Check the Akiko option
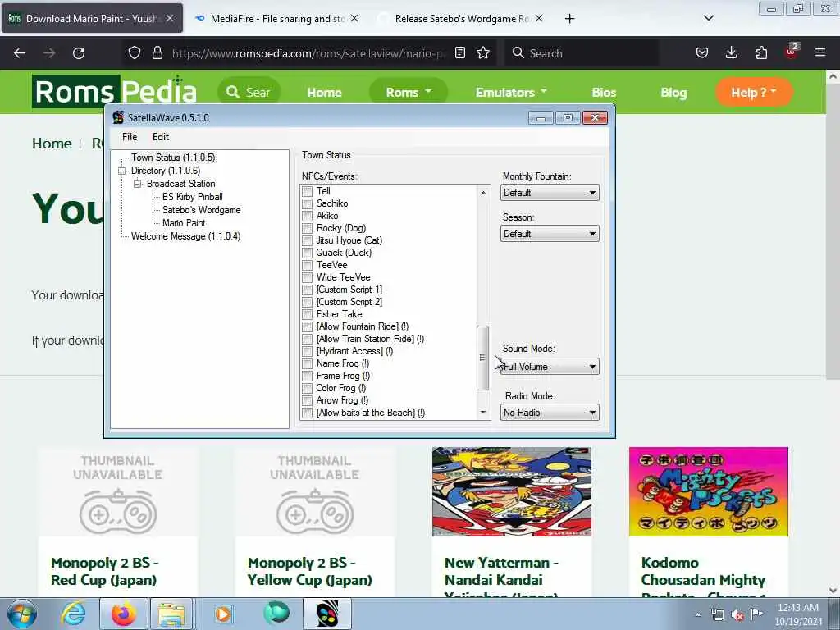 pos(307,216)
